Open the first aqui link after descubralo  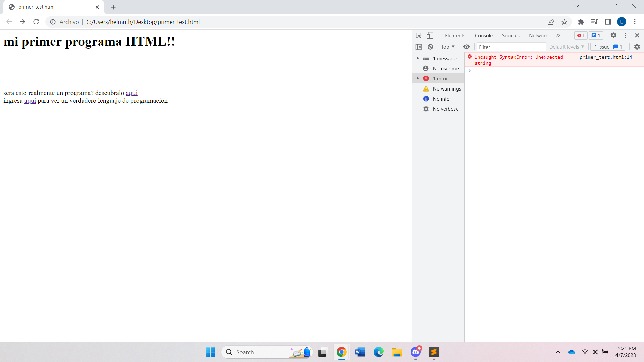tap(131, 93)
